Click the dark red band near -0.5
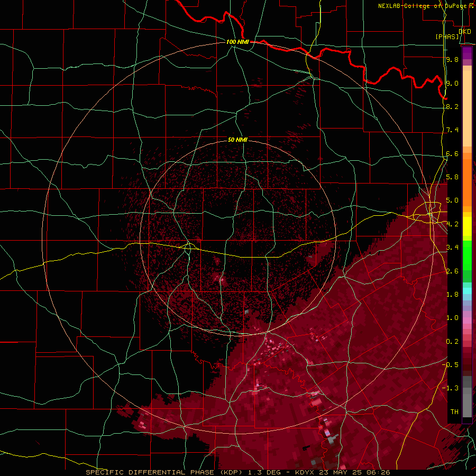476x476 pixels. (467, 364)
